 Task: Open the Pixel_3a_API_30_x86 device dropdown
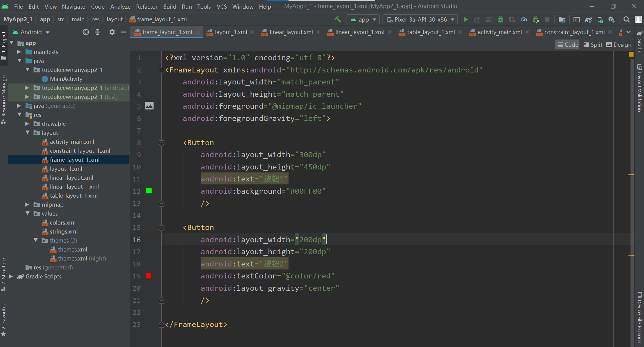pyautogui.click(x=420, y=20)
